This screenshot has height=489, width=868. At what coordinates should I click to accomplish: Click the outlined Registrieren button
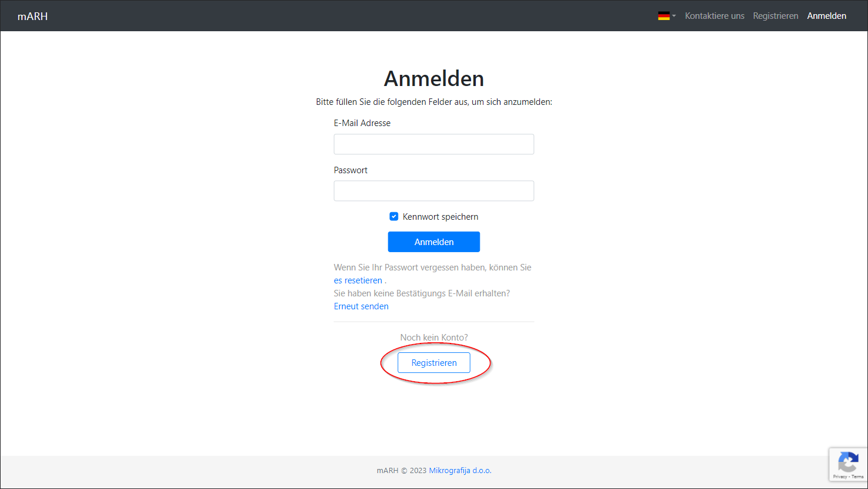click(433, 363)
